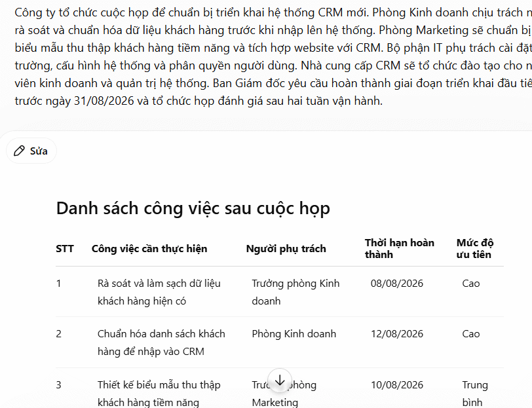
Task: Click row number 1 in STT column
Action: [58, 284]
